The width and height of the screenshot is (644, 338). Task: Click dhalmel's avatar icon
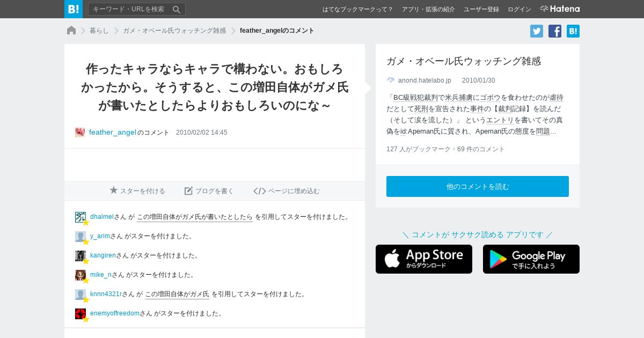click(80, 217)
